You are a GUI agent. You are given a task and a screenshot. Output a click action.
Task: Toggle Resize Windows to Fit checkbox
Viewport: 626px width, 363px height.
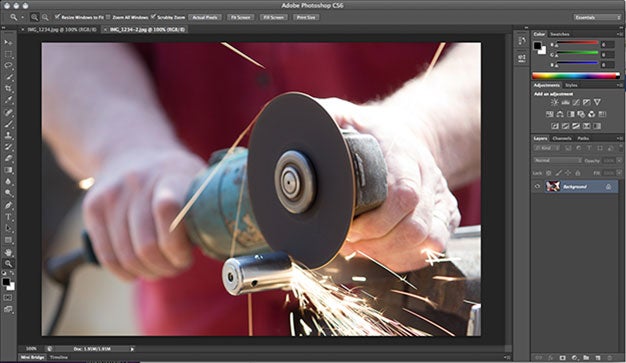[x=57, y=17]
